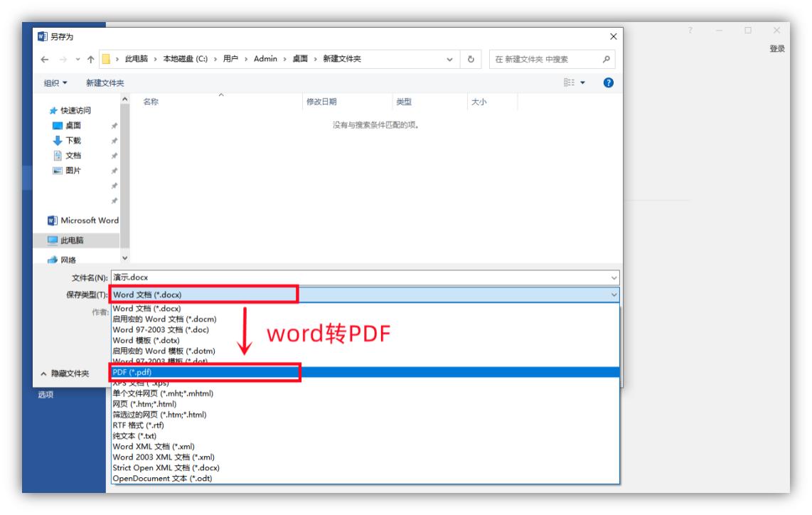Click the search magnifier icon

click(606, 59)
